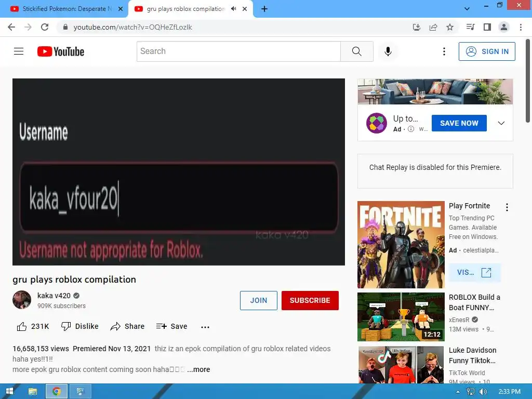Screen dimensions: 532x399
Task: Open the media controls icon in Chrome toolbar
Action: 470,27
